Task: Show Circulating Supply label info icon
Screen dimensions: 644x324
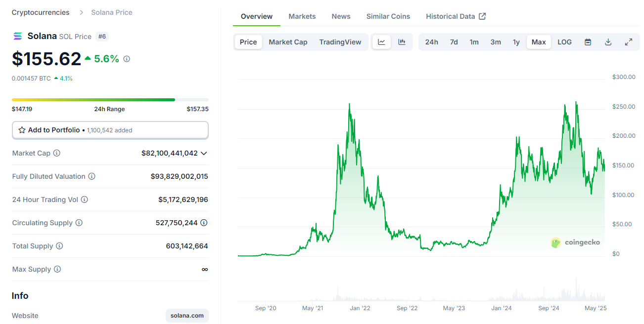Action: (79, 223)
